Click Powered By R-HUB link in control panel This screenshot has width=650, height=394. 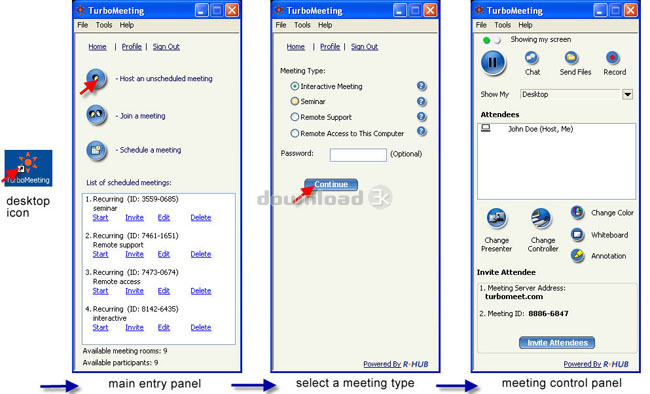click(x=596, y=364)
